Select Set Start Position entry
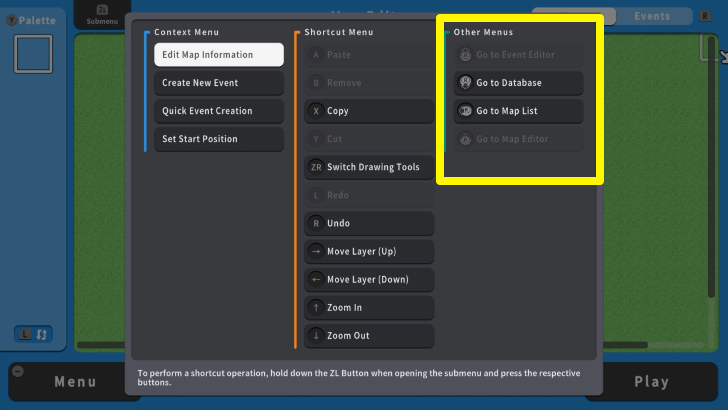This screenshot has width=728, height=410. [219, 139]
